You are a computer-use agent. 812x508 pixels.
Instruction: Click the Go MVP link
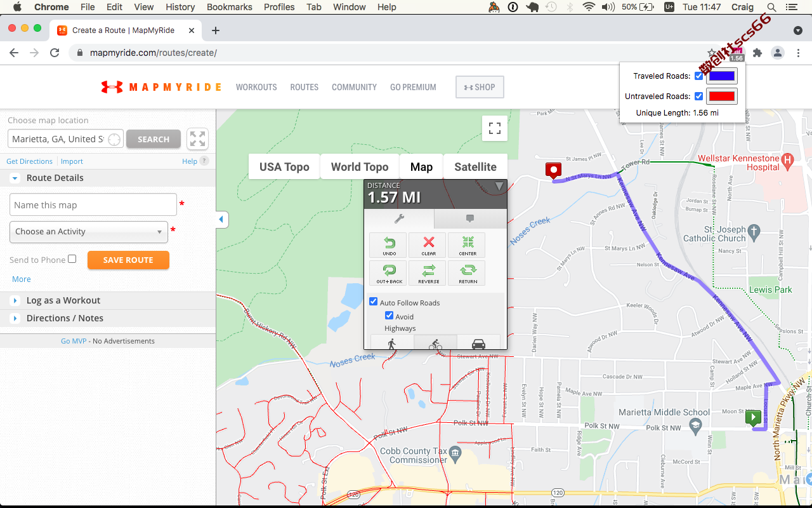click(74, 341)
